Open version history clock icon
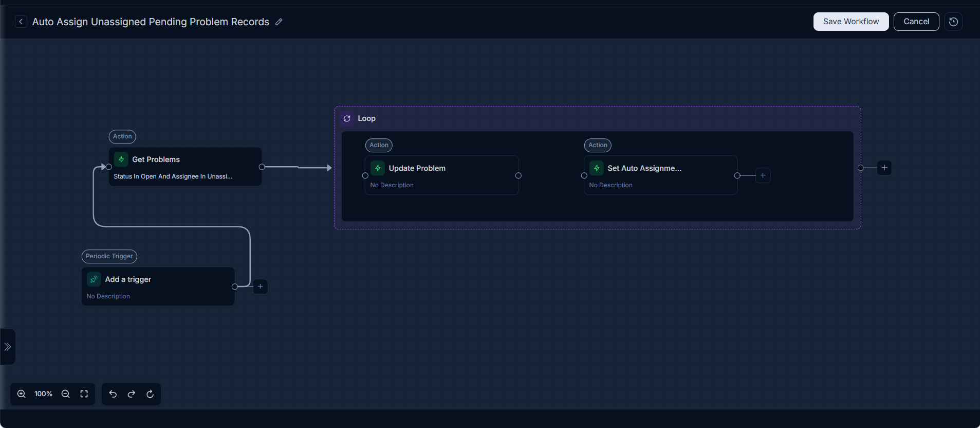 pyautogui.click(x=953, y=22)
